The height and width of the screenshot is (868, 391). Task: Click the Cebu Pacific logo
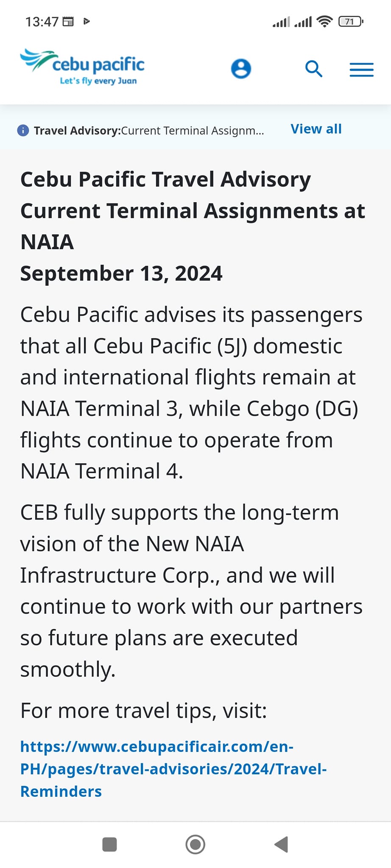pyautogui.click(x=82, y=67)
